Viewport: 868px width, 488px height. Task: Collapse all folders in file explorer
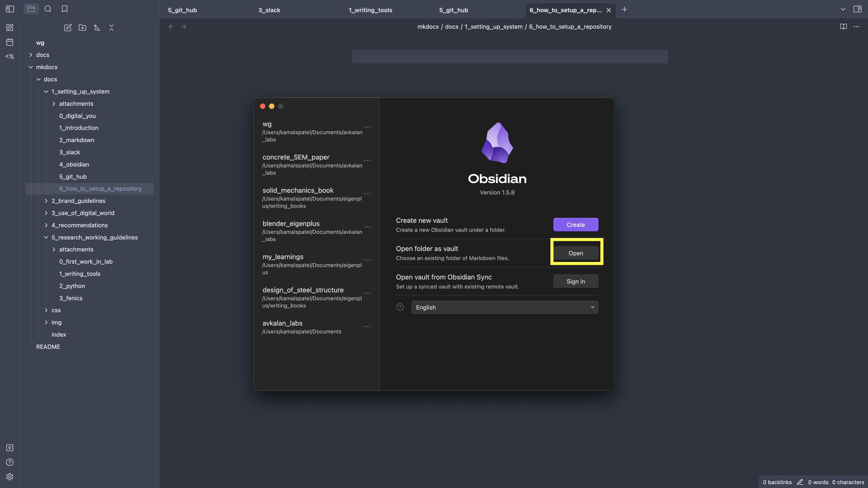[111, 28]
